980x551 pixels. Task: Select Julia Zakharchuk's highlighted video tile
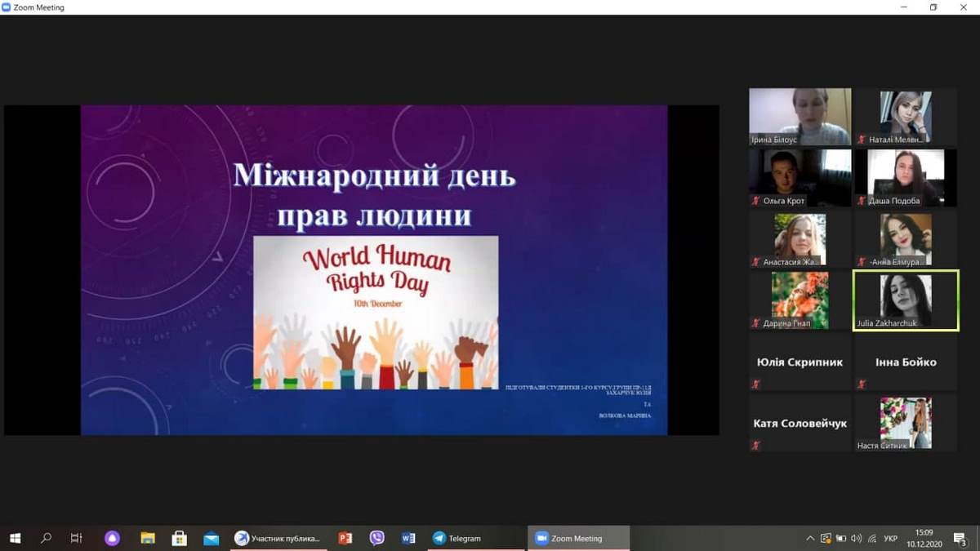(x=905, y=301)
